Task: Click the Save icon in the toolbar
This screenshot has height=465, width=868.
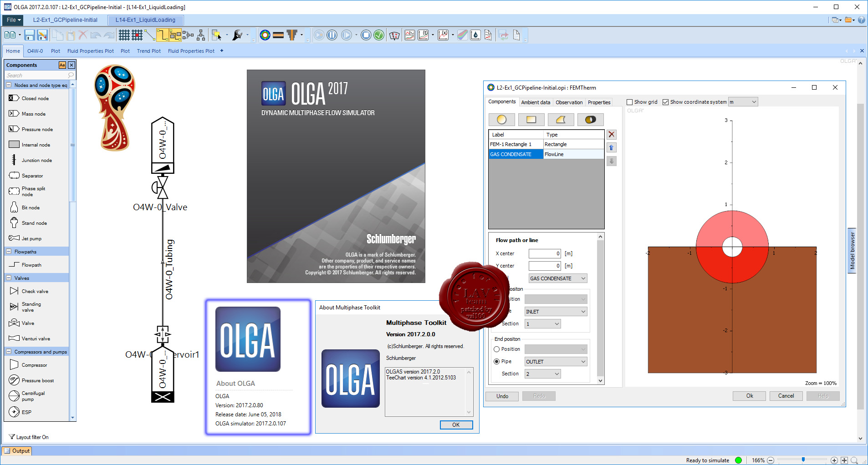Action: point(30,35)
